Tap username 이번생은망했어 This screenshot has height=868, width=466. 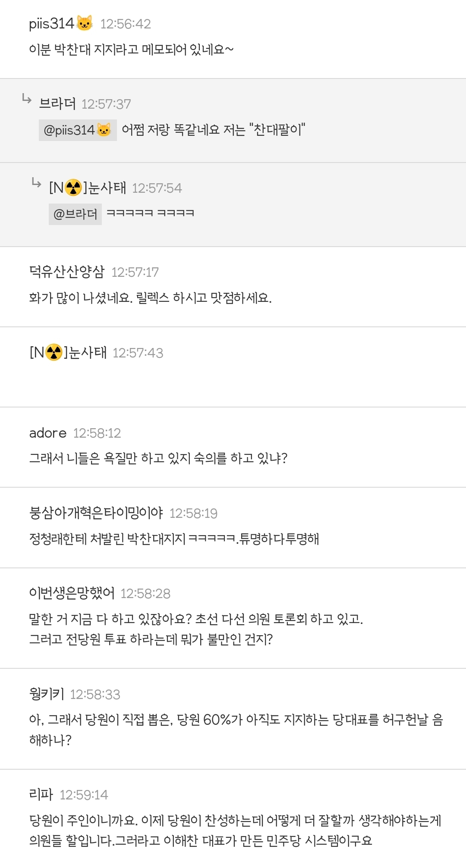tap(72, 593)
